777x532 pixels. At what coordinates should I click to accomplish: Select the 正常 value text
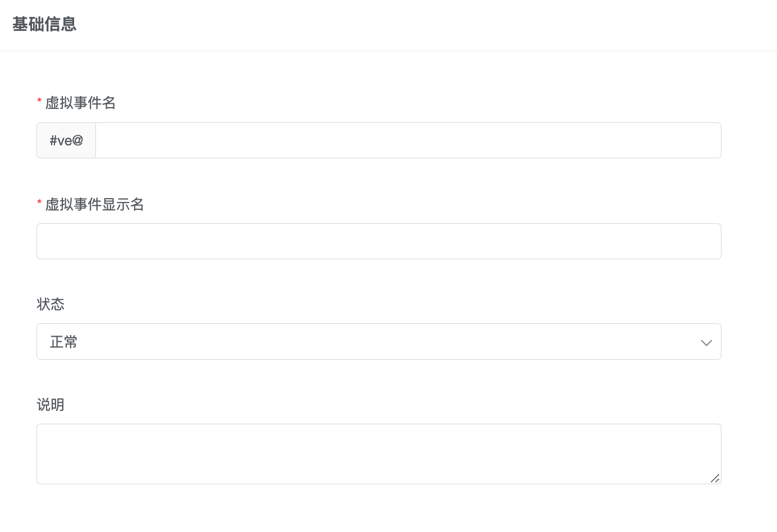(63, 342)
